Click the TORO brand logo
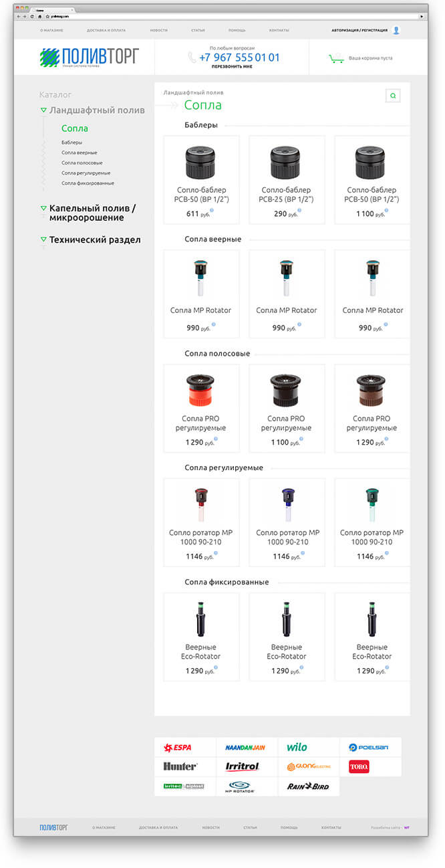Image resolution: width=445 pixels, height=868 pixels. coord(359,766)
